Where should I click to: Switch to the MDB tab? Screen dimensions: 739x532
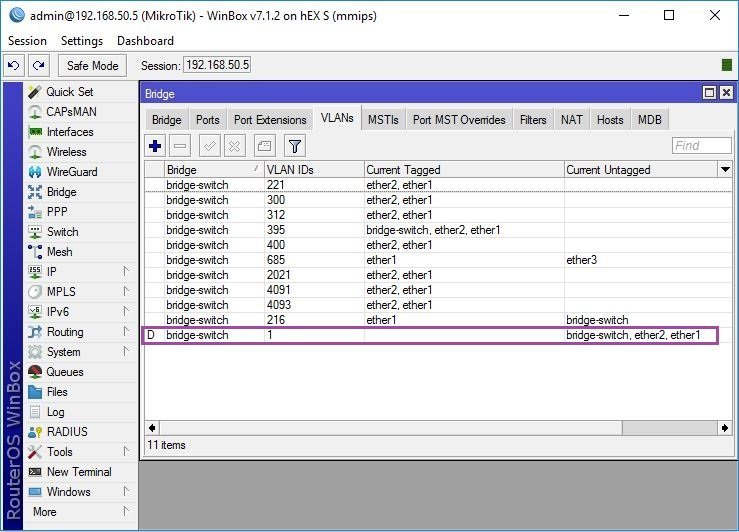tap(649, 120)
